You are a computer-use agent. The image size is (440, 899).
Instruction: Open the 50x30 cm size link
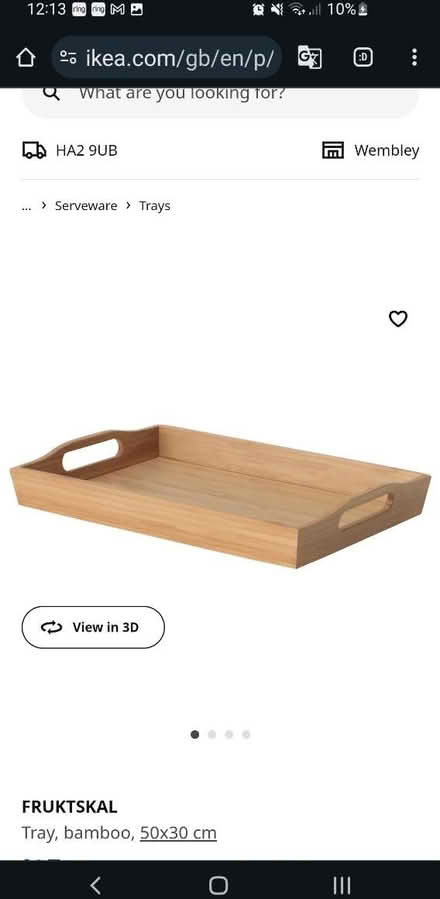178,832
